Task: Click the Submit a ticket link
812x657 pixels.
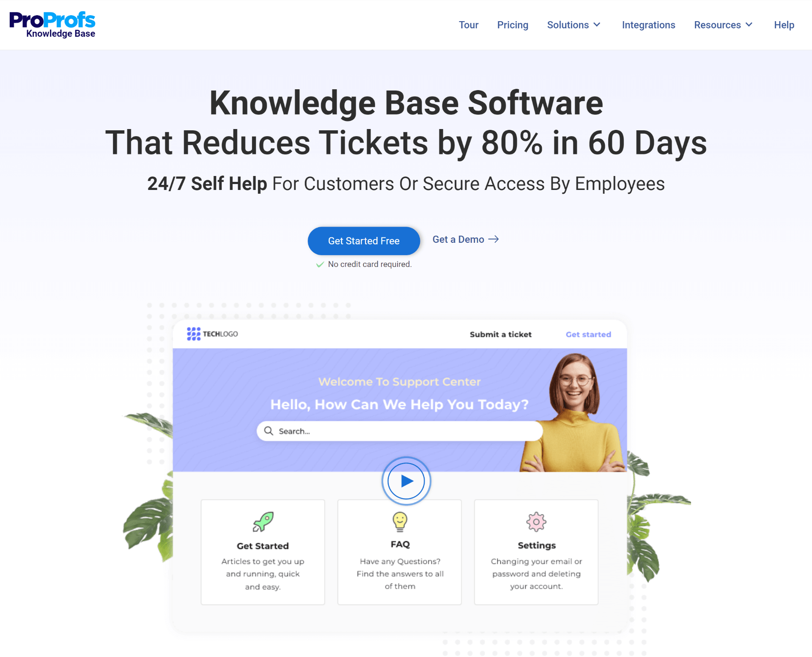Action: coord(501,334)
